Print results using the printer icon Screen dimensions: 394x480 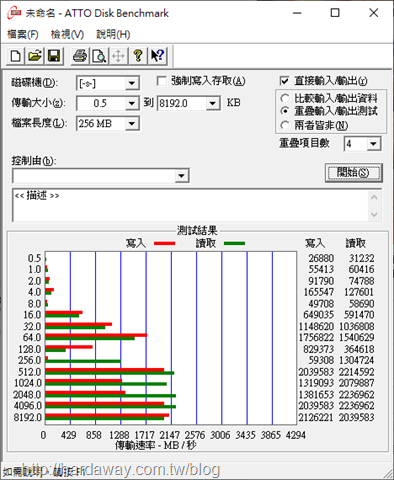pos(80,56)
